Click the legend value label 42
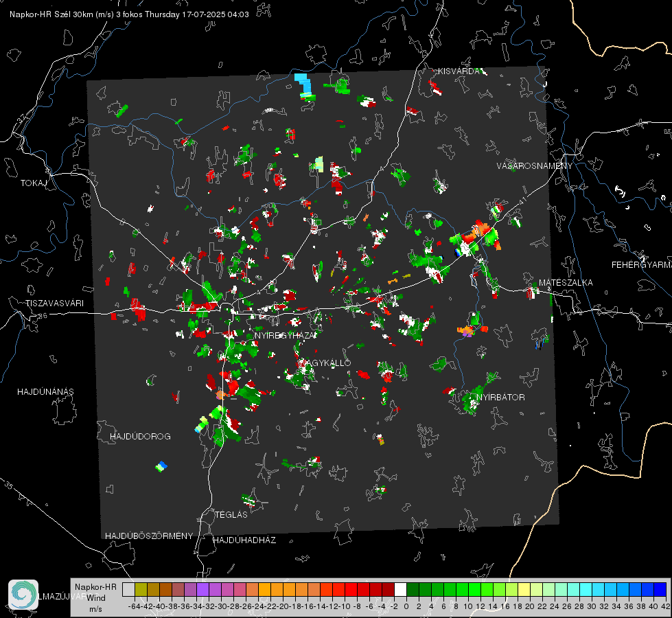672x618 pixels. click(x=665, y=606)
